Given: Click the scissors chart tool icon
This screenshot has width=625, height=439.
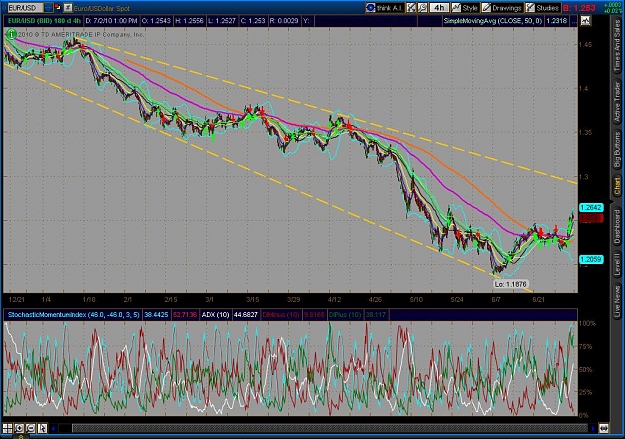Looking at the screenshot, I should [x=411, y=8].
